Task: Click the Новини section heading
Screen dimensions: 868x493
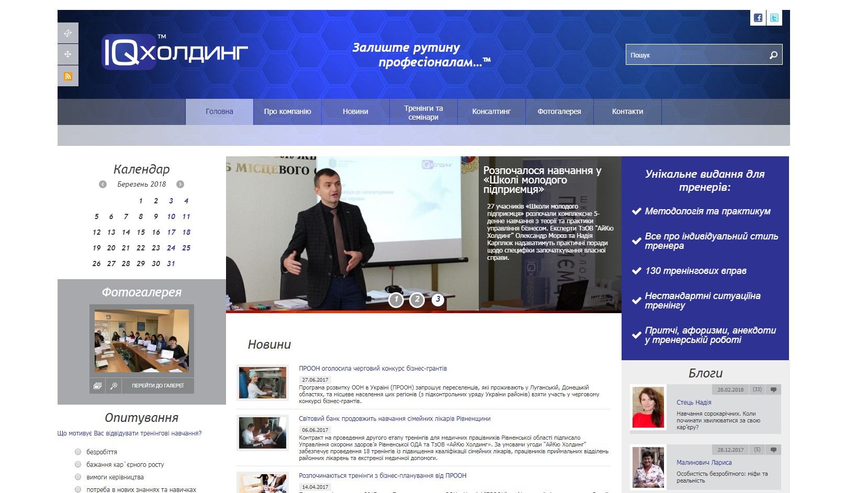Action: click(269, 345)
